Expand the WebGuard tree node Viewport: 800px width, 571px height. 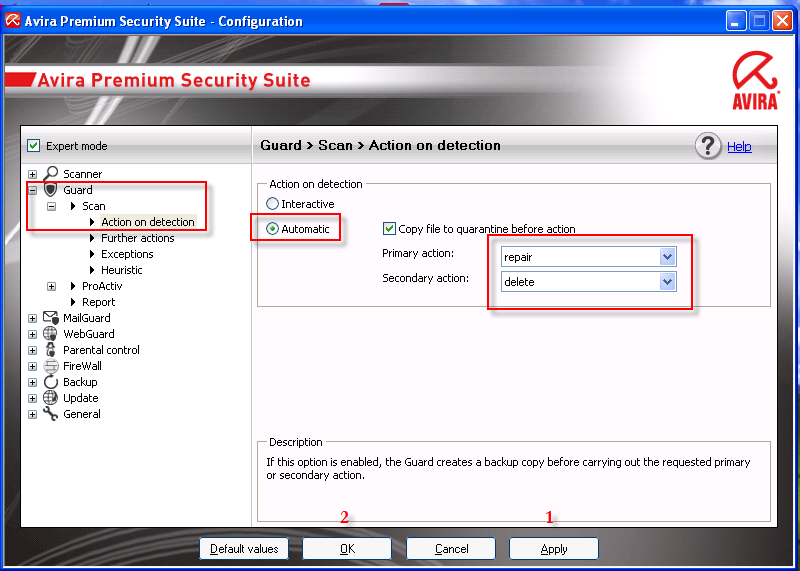pyautogui.click(x=33, y=335)
